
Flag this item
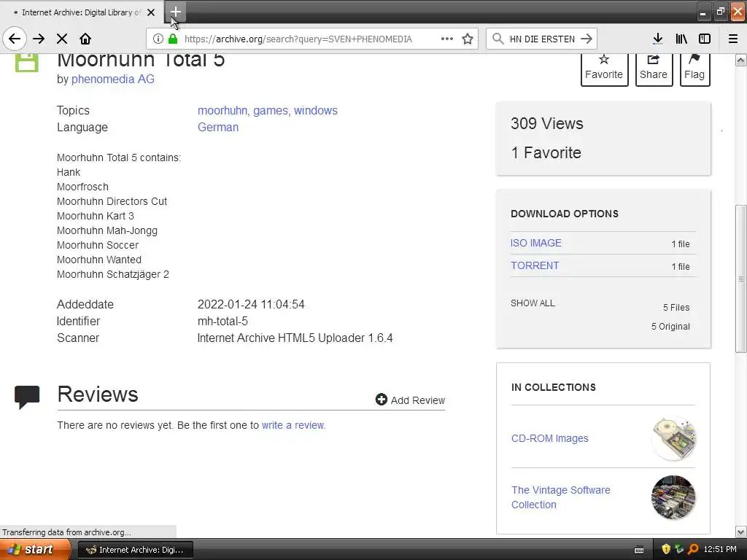(x=694, y=69)
